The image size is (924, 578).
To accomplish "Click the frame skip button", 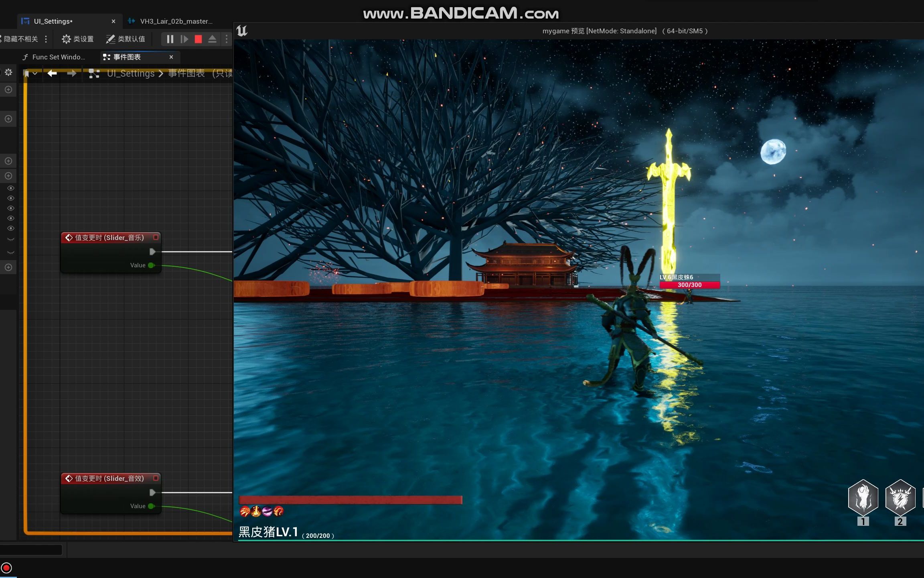I will click(184, 39).
